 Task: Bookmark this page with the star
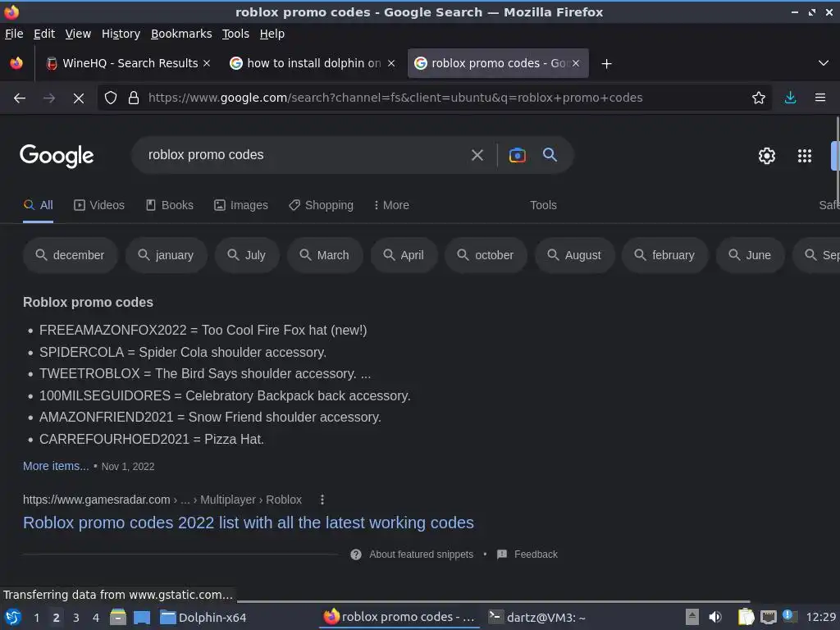(x=759, y=98)
